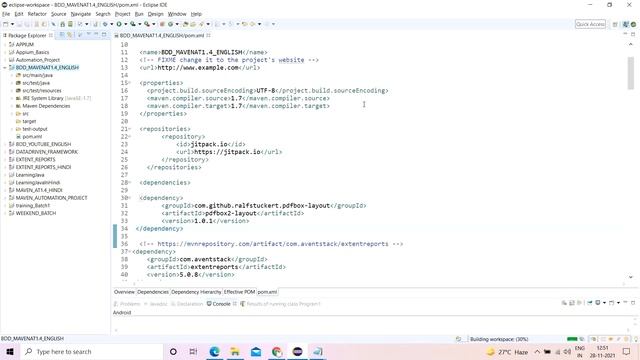Image resolution: width=640 pixels, height=360 pixels.
Task: Switch to the Overview editor tab
Action: coord(124,292)
